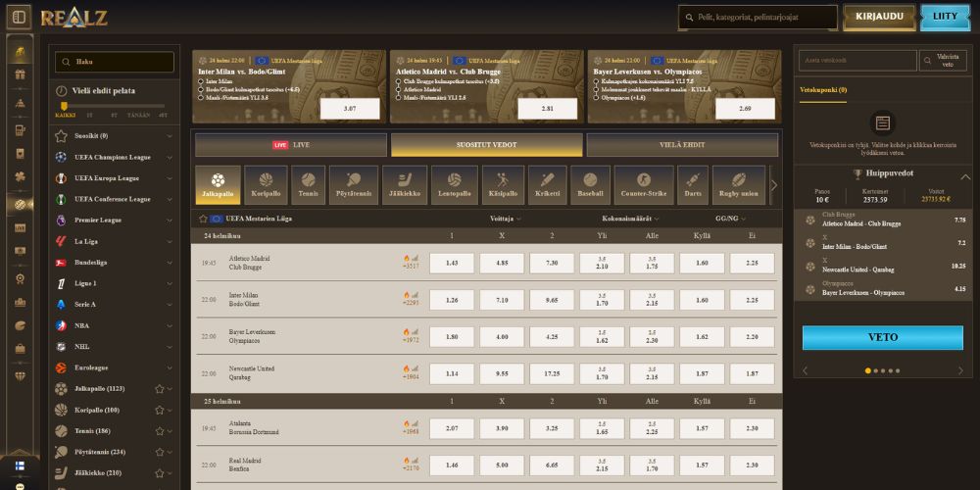Favorite Pöytätennis (234) with star

160,452
